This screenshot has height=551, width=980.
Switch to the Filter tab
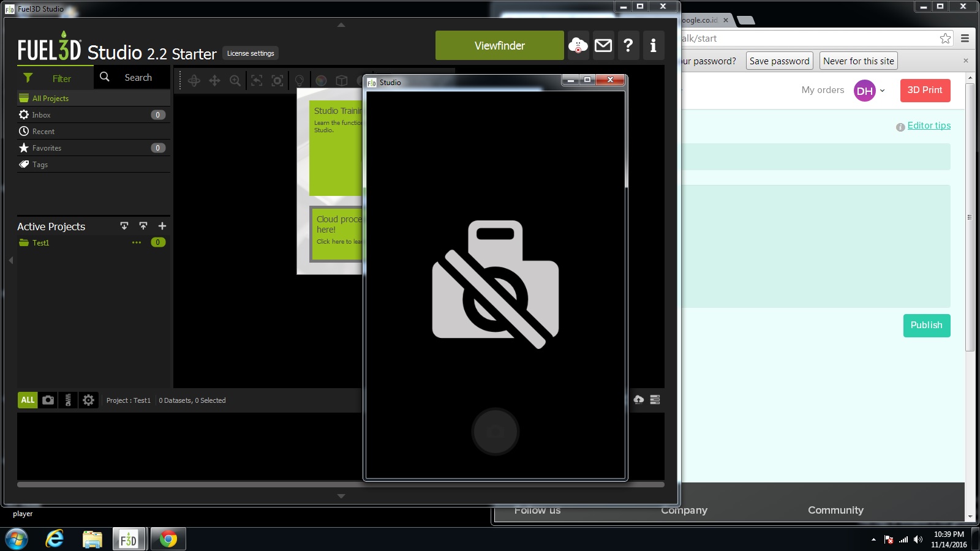pyautogui.click(x=55, y=78)
